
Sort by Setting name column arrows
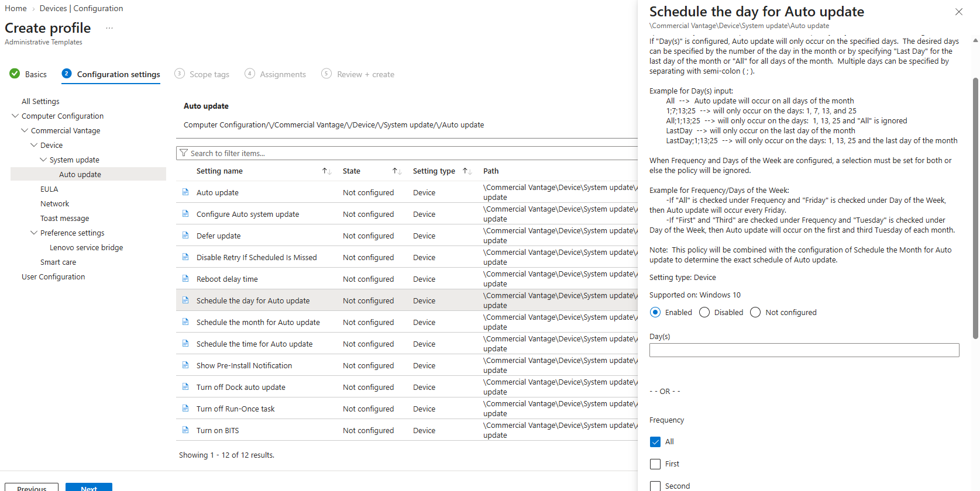[326, 171]
